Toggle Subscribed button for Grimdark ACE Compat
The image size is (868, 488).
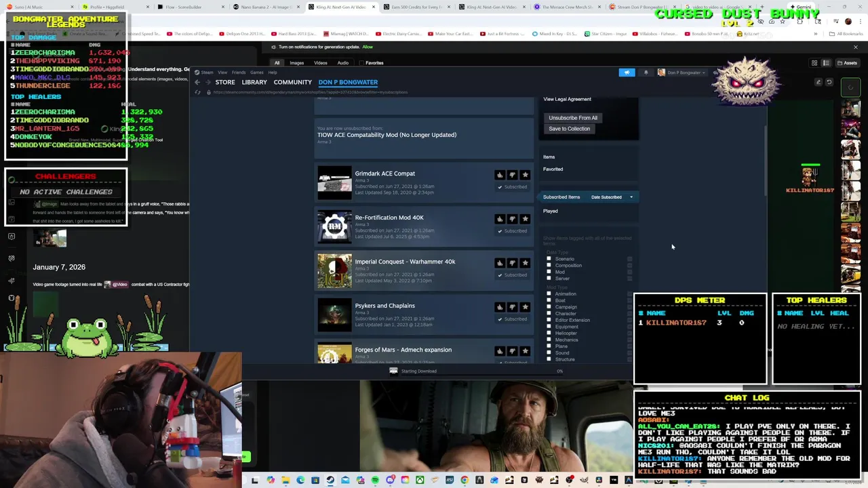512,187
